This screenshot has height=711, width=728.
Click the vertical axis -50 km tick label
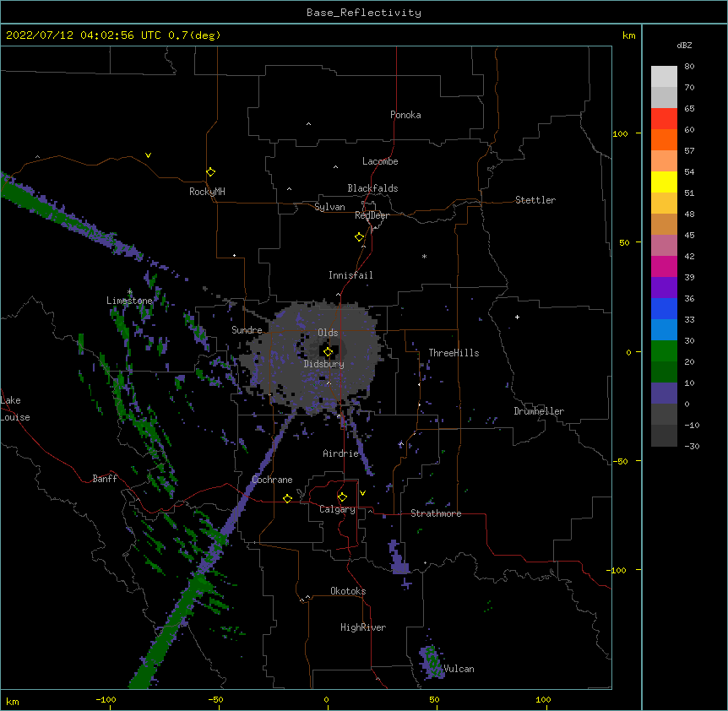620,461
